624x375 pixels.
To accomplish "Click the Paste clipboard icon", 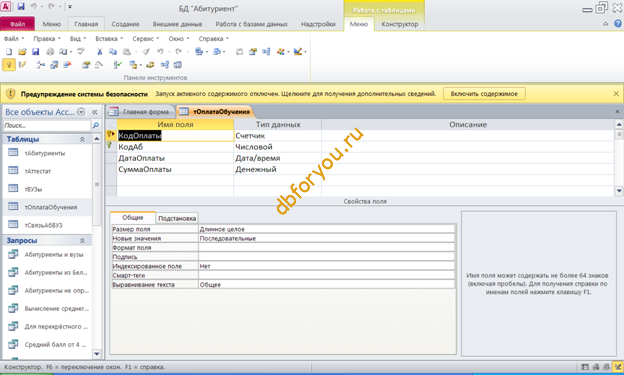I will tap(127, 51).
